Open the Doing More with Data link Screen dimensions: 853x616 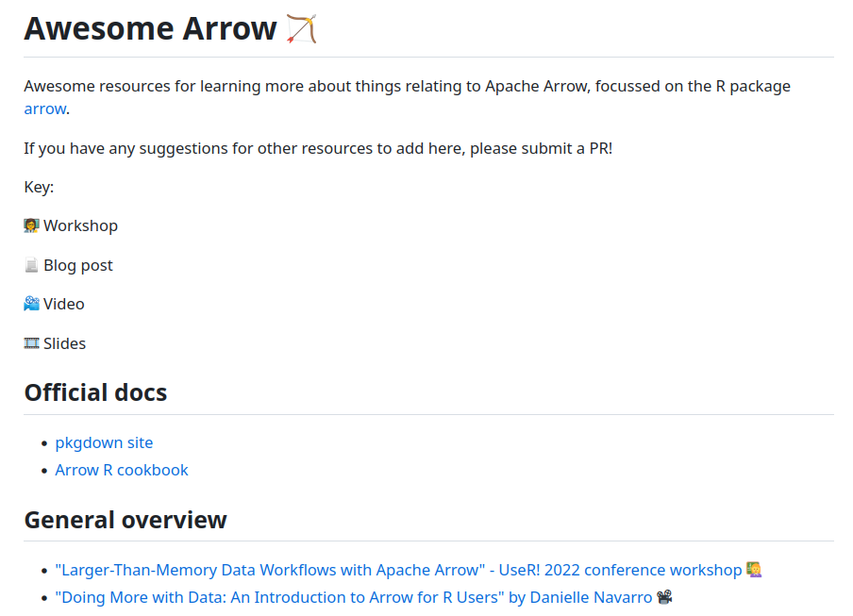(x=354, y=598)
